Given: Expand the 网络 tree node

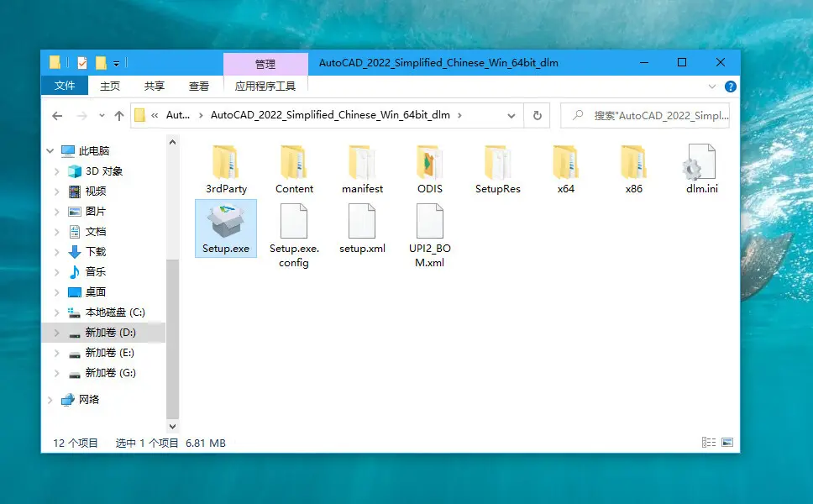Looking at the screenshot, I should 50,399.
